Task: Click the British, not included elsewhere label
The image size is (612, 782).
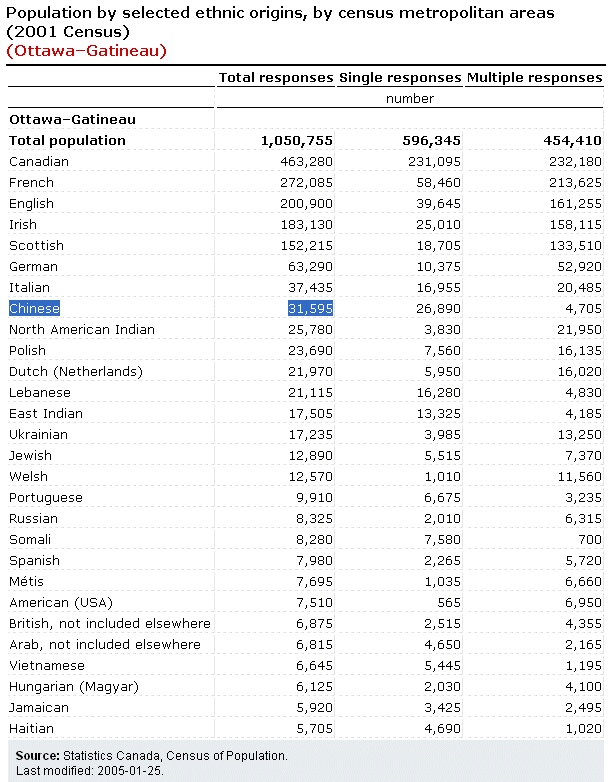Action: (110, 623)
